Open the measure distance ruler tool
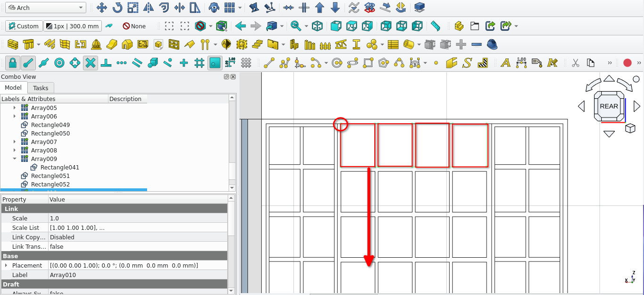This screenshot has height=295, width=644. point(435,26)
